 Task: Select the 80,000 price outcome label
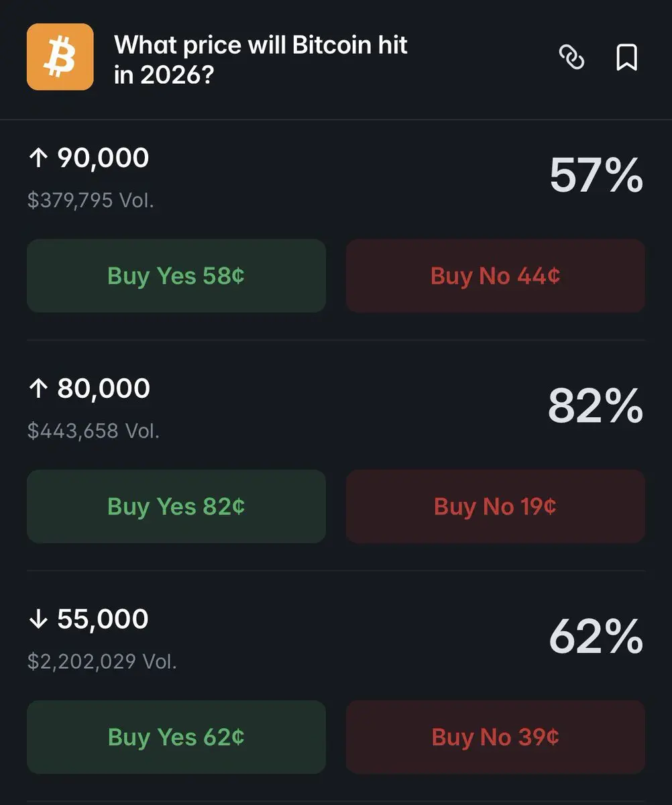coord(103,389)
